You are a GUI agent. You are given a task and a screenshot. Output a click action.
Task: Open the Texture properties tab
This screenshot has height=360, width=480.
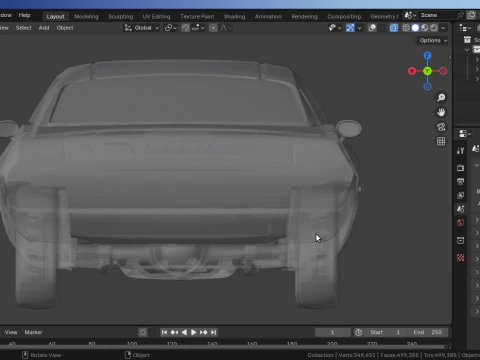(x=461, y=258)
